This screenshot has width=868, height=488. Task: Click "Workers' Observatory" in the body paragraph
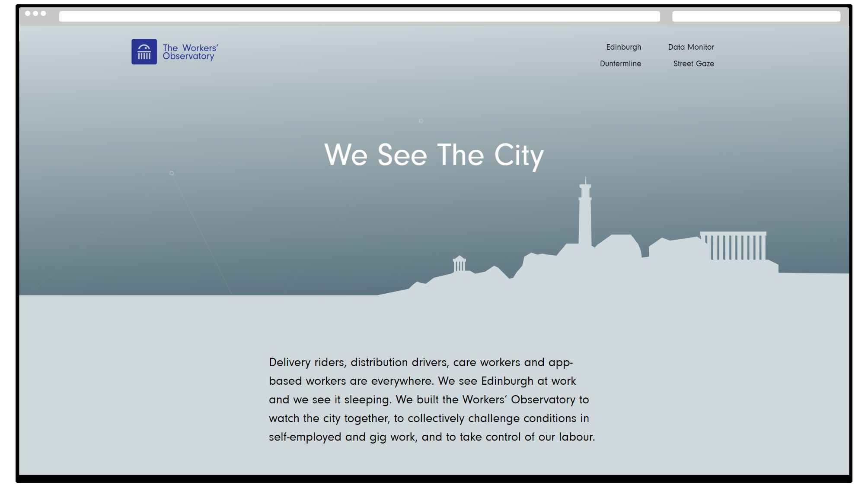click(x=519, y=399)
